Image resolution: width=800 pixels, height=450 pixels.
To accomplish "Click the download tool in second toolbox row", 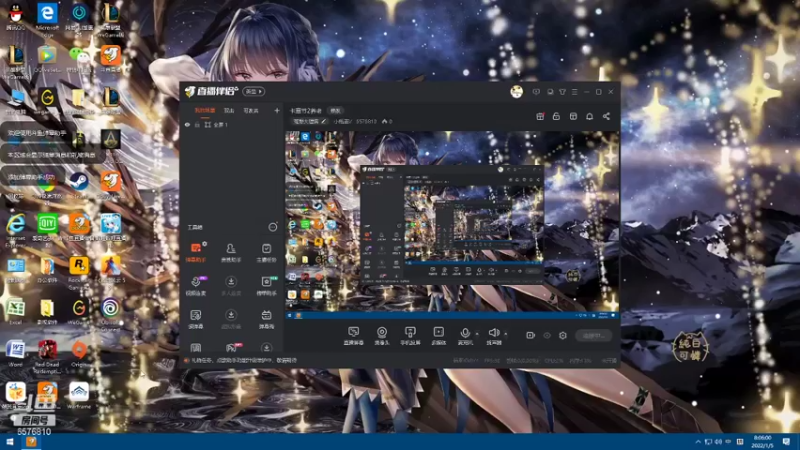I will pos(231,286).
